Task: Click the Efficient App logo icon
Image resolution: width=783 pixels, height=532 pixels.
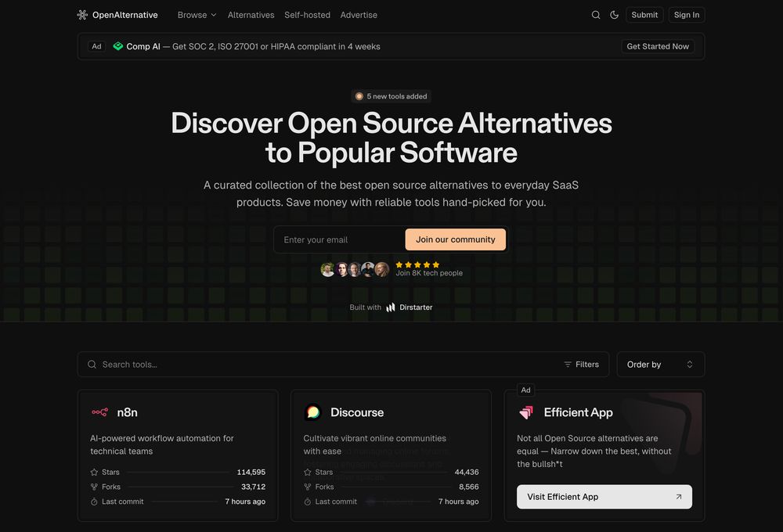Action: coord(526,412)
